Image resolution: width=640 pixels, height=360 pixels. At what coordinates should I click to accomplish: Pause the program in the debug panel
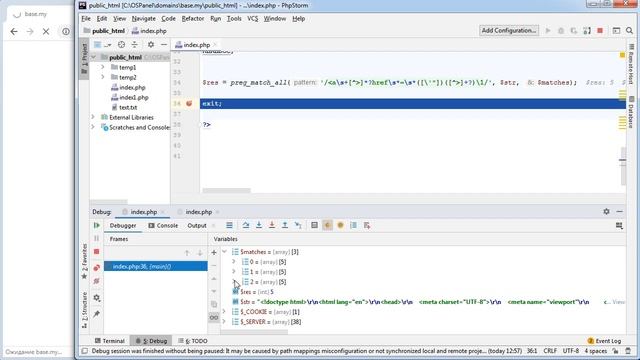pos(97,238)
